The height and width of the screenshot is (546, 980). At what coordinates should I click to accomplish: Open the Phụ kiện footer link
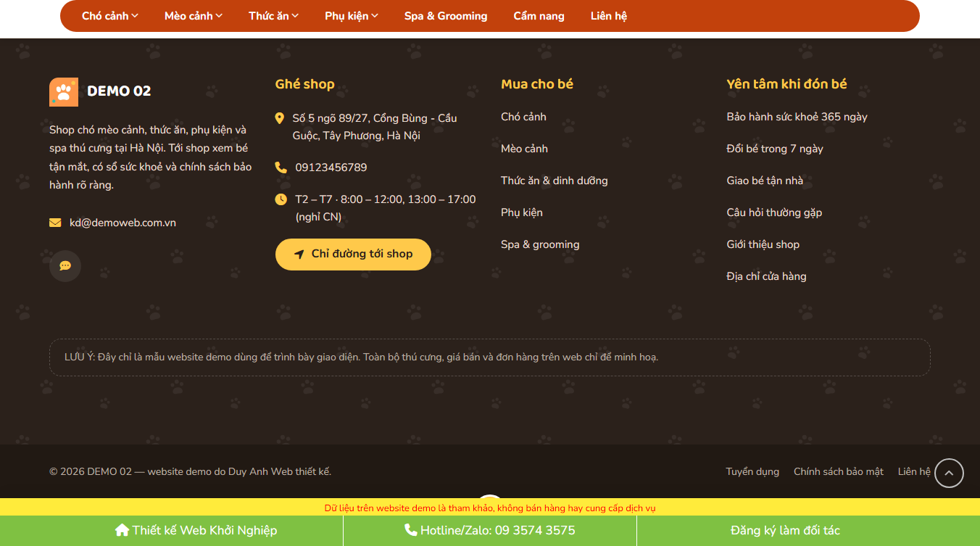(522, 212)
